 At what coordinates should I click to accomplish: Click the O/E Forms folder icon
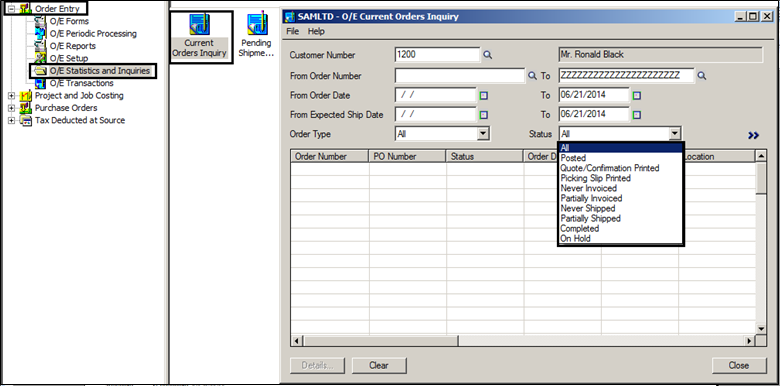tap(40, 21)
